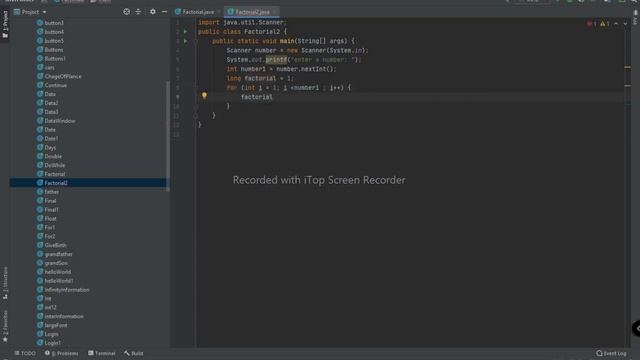Open Project panel gear options
Viewport: 640px width, 360px height.
pos(153,12)
